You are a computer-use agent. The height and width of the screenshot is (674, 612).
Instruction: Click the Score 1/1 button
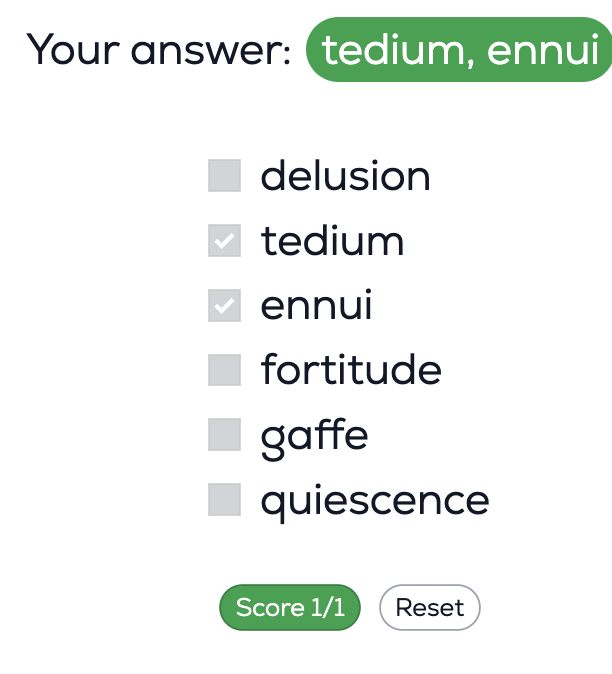pos(289,608)
